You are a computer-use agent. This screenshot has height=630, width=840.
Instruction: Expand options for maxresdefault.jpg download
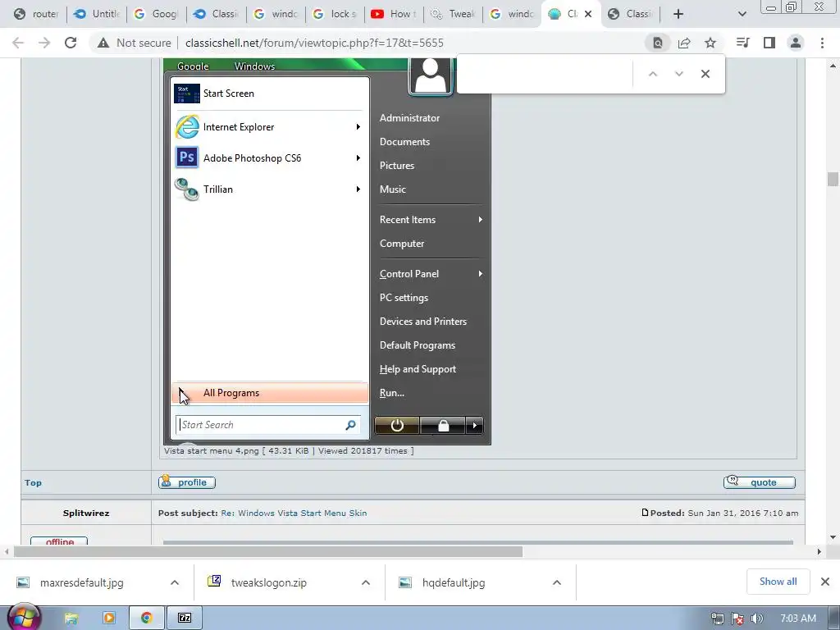pos(175,582)
